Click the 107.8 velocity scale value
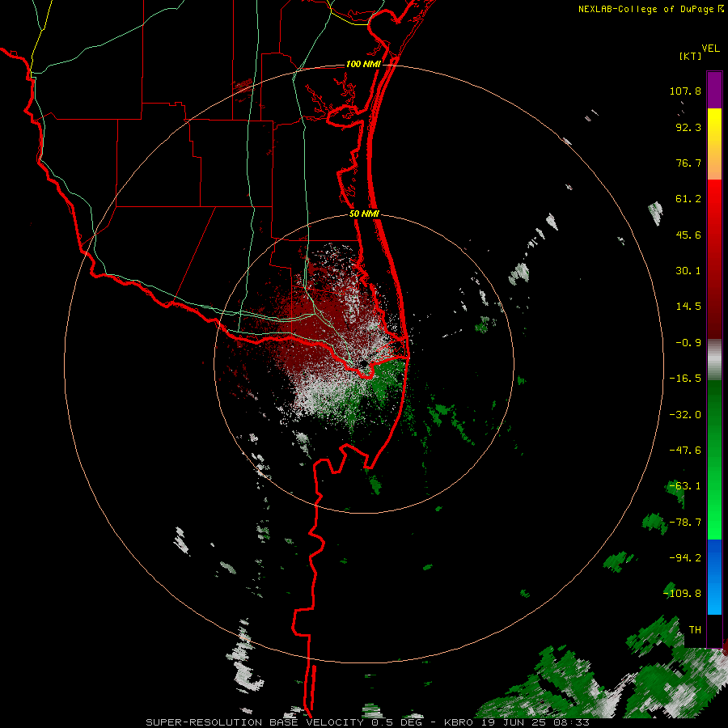The width and height of the screenshot is (728, 728). click(685, 91)
